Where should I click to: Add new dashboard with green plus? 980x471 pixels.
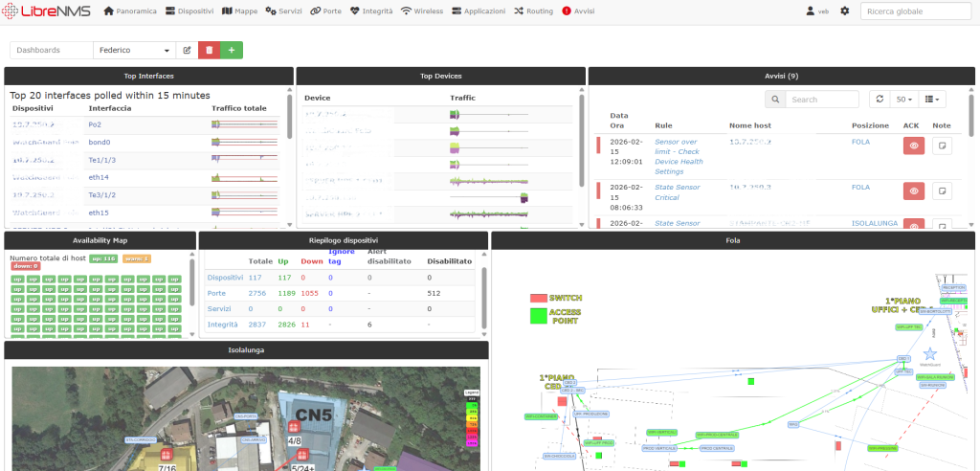pyautogui.click(x=232, y=50)
